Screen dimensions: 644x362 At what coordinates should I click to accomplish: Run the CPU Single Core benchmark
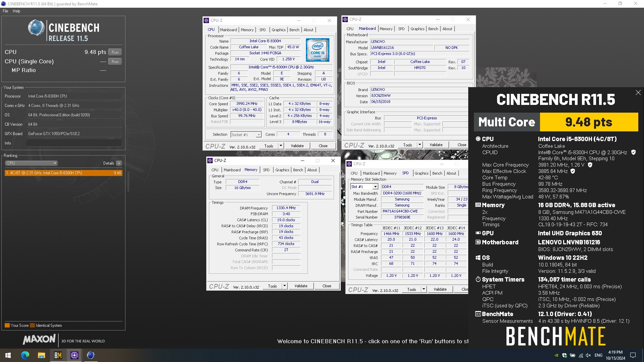115,62
